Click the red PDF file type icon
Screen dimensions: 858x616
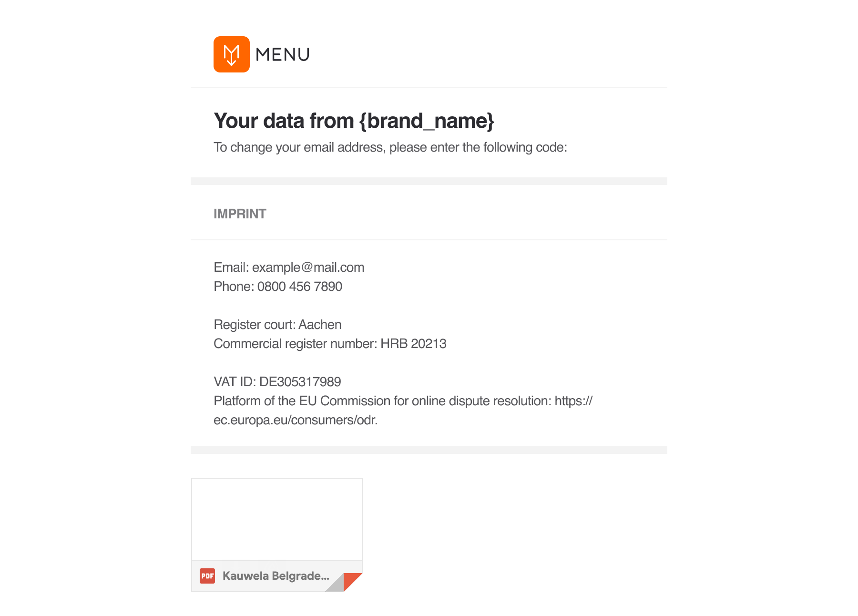(x=207, y=576)
